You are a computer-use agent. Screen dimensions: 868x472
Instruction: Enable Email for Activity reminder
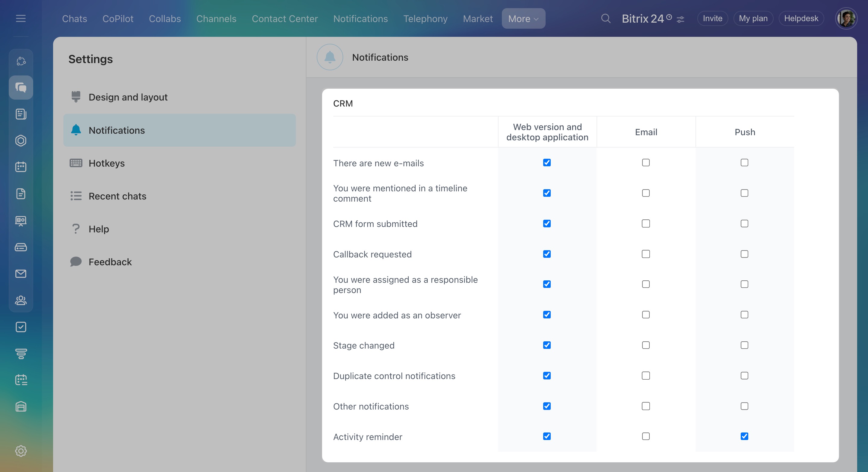[x=646, y=437]
